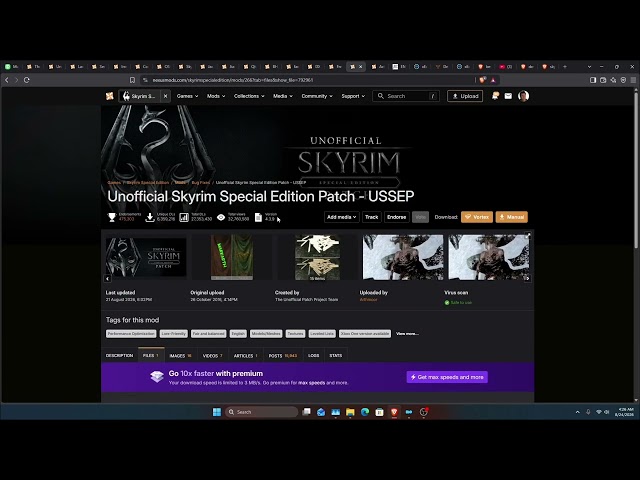The width and height of the screenshot is (640, 480).
Task: Open the Collections dropdown
Action: click(249, 96)
